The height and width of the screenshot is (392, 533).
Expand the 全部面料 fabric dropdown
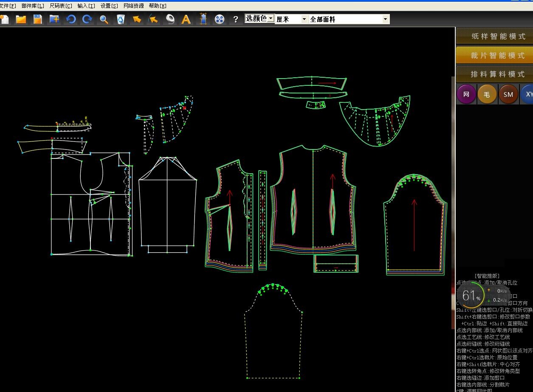click(x=349, y=19)
